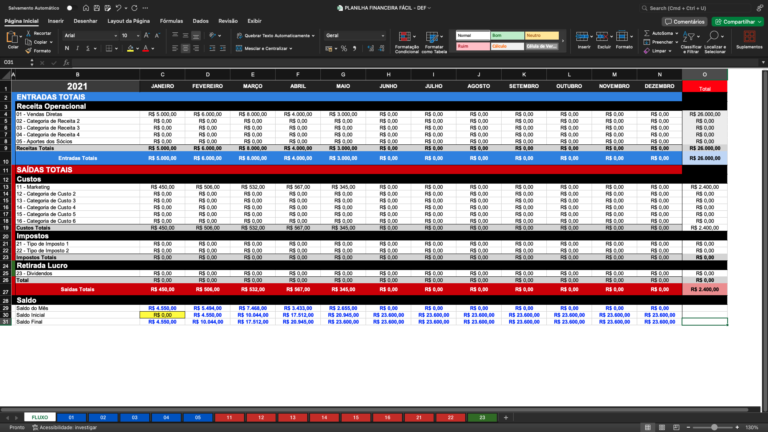The width and height of the screenshot is (768, 432).
Task: Toggle the Salvamento Automático switch
Action: pyautogui.click(x=70, y=8)
